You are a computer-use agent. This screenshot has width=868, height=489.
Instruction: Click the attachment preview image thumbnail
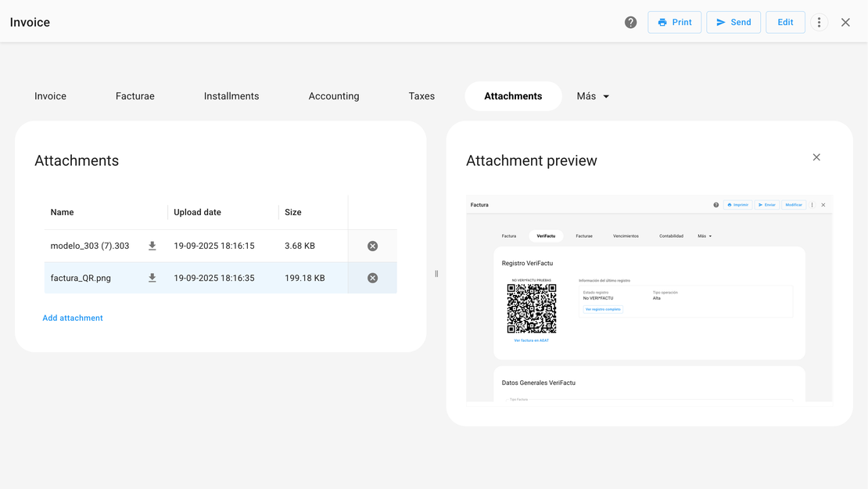[649, 299]
